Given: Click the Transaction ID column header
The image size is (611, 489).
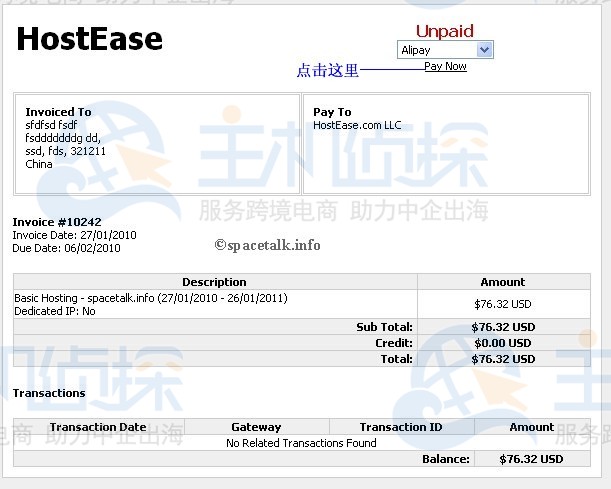Looking at the screenshot, I should (400, 427).
